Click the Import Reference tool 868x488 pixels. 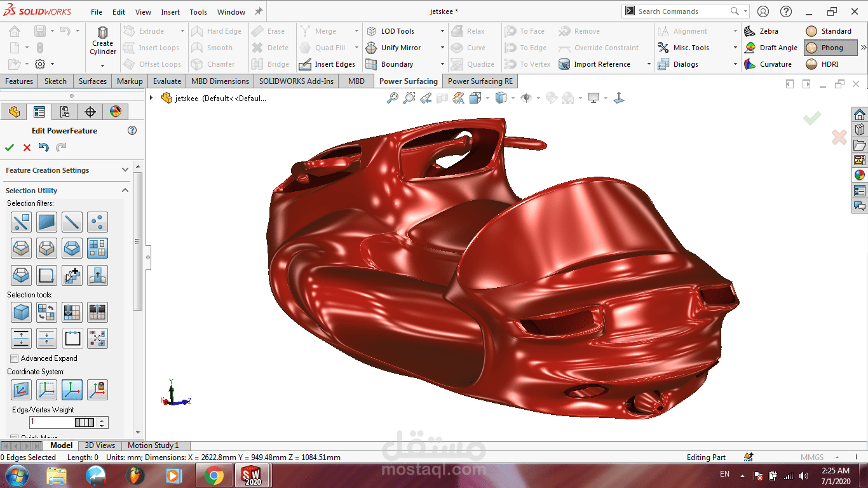point(601,64)
